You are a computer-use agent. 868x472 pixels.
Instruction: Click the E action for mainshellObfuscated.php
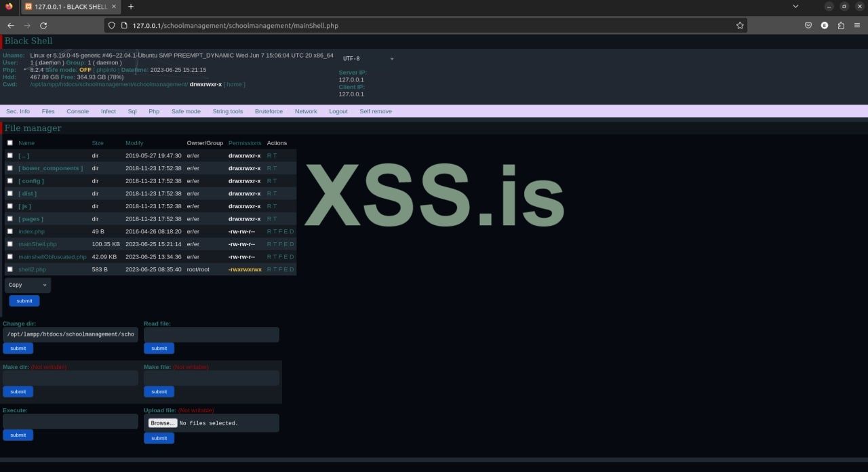point(286,257)
